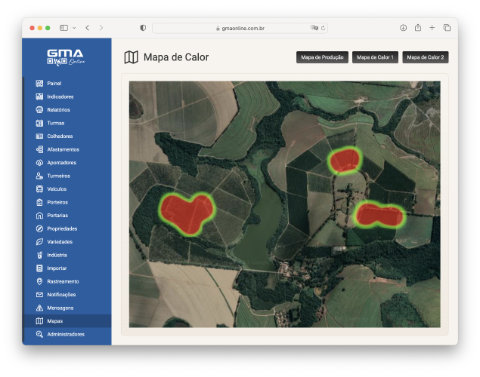This screenshot has height=377, width=480.
Task: Reload the page
Action: tap(323, 28)
